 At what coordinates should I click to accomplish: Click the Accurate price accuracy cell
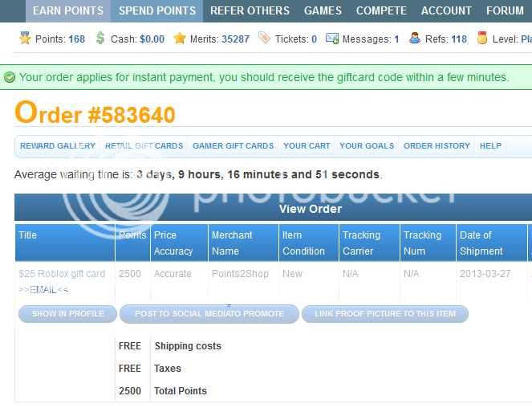click(x=173, y=274)
